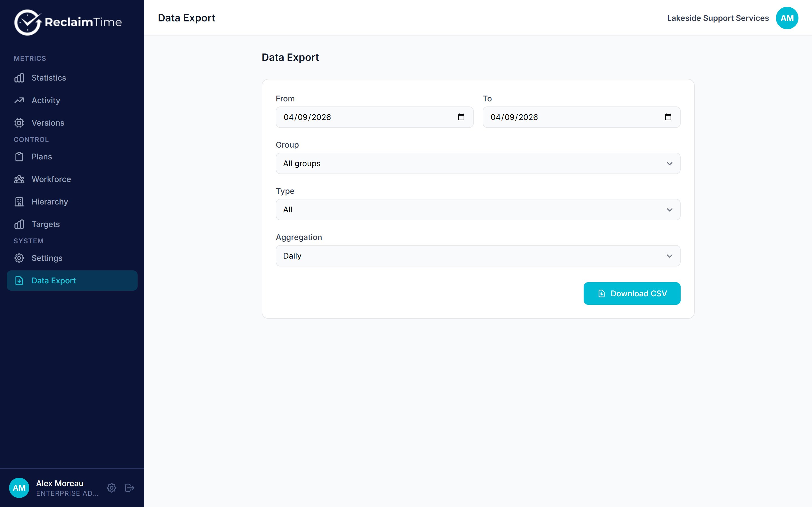Open the Versions chip icon

coord(19,123)
